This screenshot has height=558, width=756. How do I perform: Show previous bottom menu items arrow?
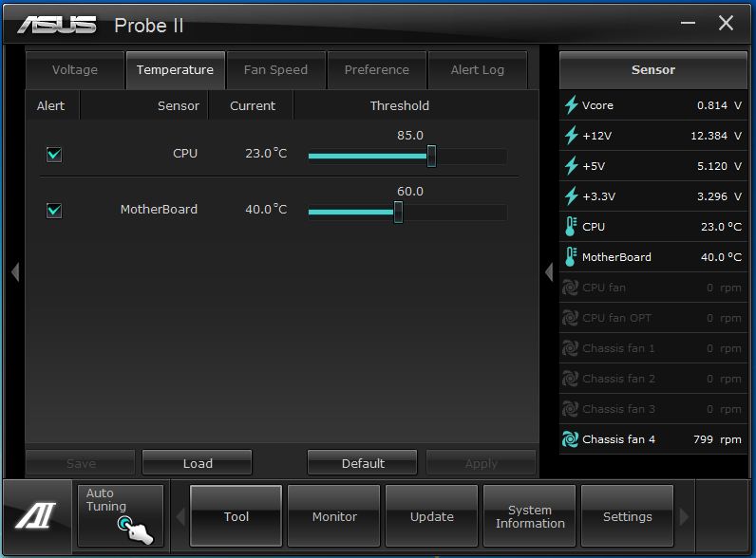(180, 516)
